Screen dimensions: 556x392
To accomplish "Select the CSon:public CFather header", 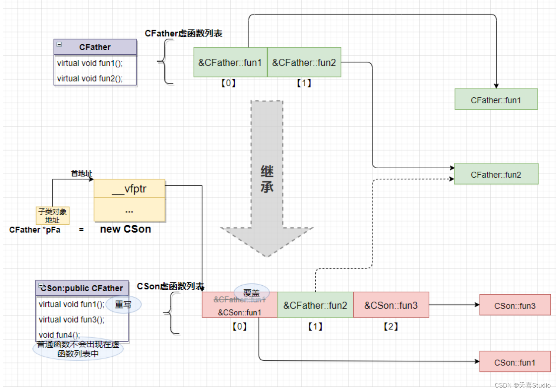I will coord(82,288).
